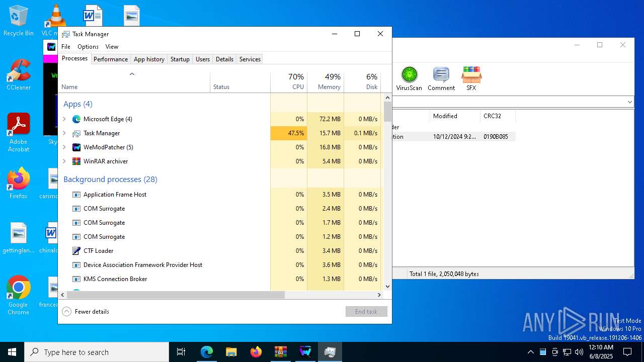This screenshot has height=362, width=644.
Task: Open Adobe Acrobat desktop shortcut
Action: click(19, 133)
